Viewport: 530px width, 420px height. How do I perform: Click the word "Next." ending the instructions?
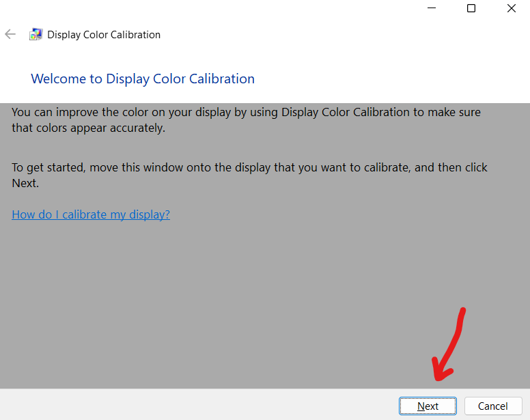point(26,183)
